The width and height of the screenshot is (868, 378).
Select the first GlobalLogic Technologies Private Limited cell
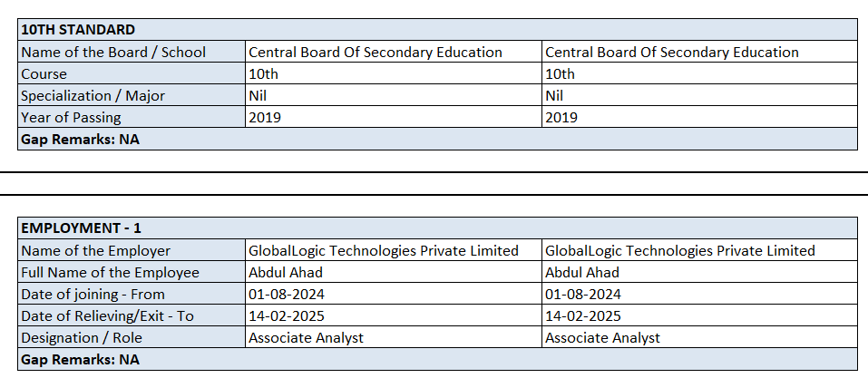pyautogui.click(x=384, y=250)
